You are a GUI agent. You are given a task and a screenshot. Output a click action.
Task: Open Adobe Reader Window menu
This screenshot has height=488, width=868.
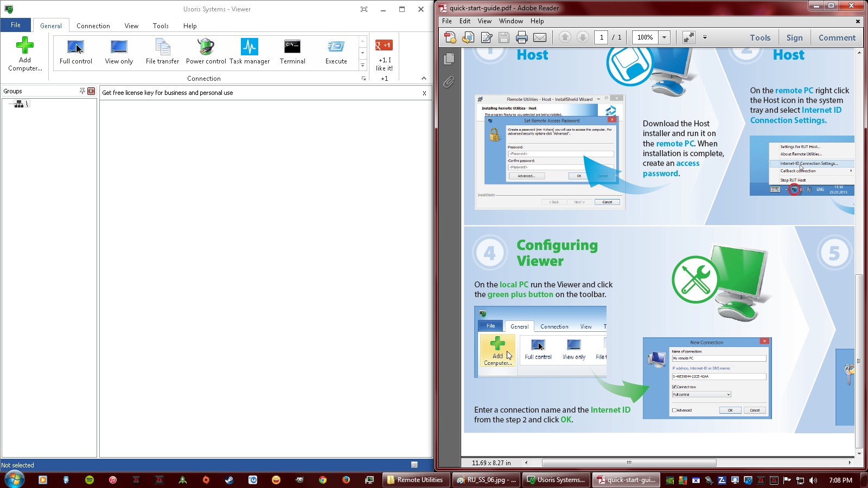pyautogui.click(x=511, y=21)
